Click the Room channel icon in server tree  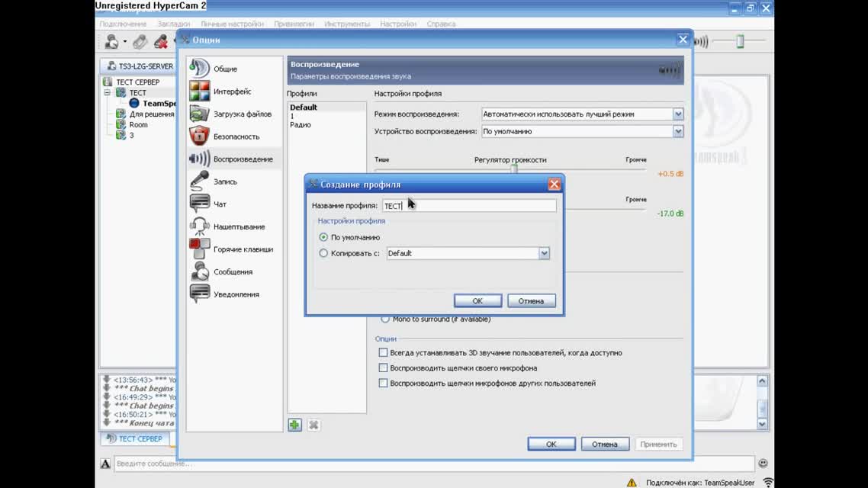click(x=121, y=124)
